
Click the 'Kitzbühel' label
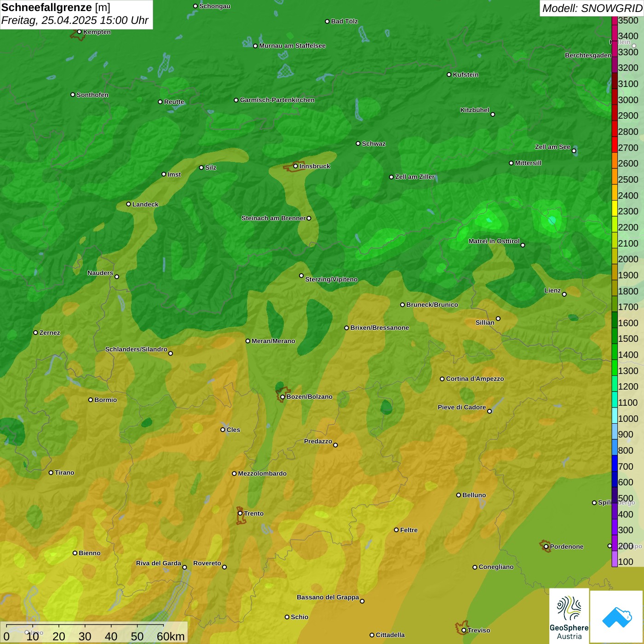coord(475,110)
